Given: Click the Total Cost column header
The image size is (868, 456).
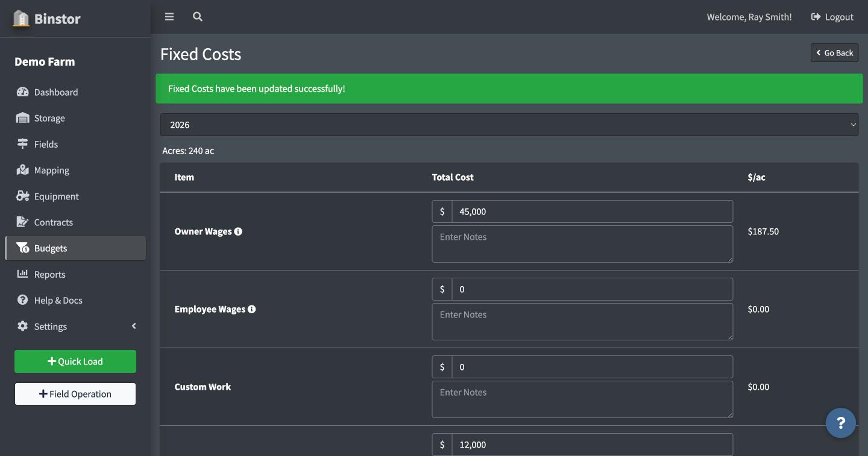Looking at the screenshot, I should [x=453, y=177].
